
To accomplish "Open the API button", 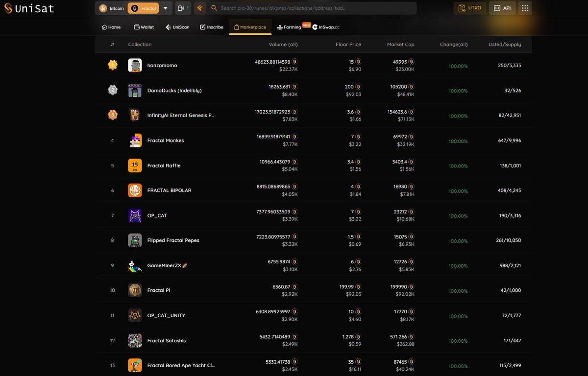I will click(x=502, y=8).
